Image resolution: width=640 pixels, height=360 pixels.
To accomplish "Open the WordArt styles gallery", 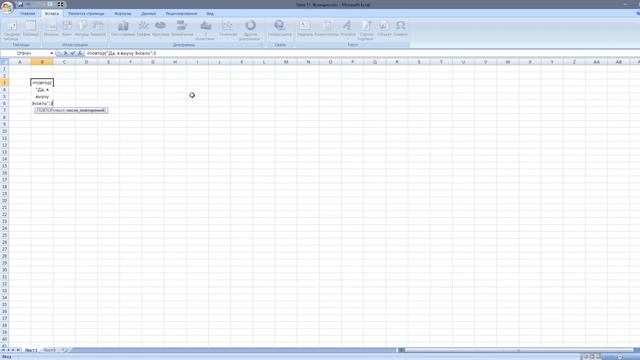I will coord(347,29).
